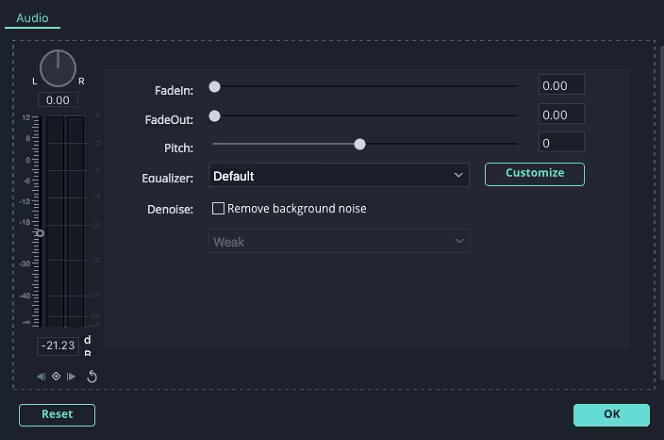664x440 pixels.
Task: Click the volume fader handle
Action: [x=40, y=233]
